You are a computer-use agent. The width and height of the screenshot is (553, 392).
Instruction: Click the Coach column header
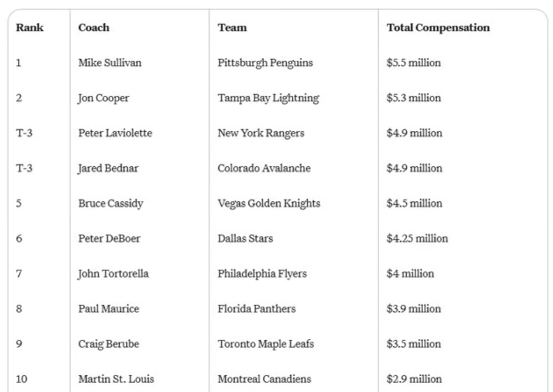click(94, 28)
